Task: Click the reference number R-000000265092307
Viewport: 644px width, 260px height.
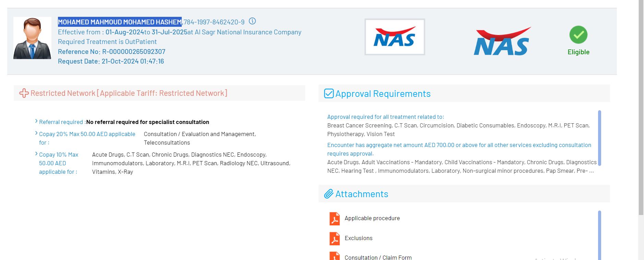Action: tap(134, 52)
